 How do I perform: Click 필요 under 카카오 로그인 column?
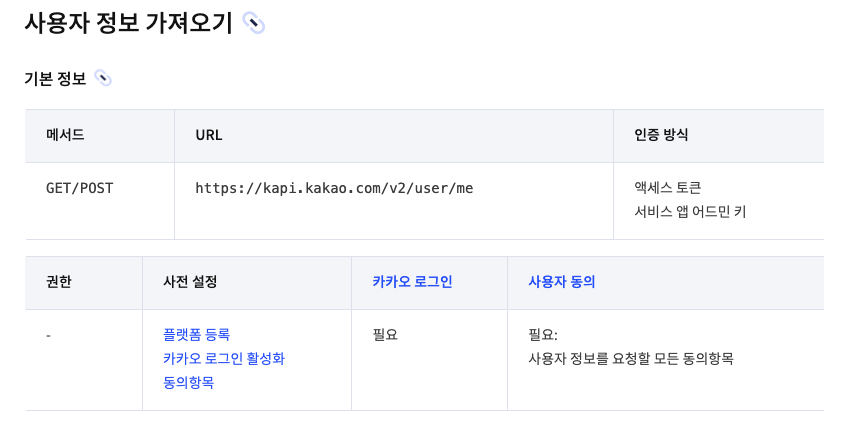click(385, 334)
